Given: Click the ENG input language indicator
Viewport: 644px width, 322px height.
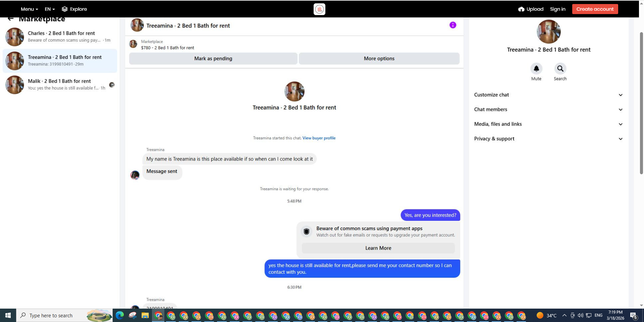Looking at the screenshot, I should pos(598,315).
